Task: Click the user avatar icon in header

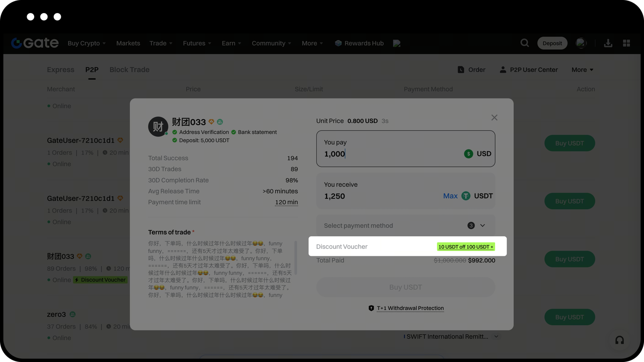Action: [581, 43]
